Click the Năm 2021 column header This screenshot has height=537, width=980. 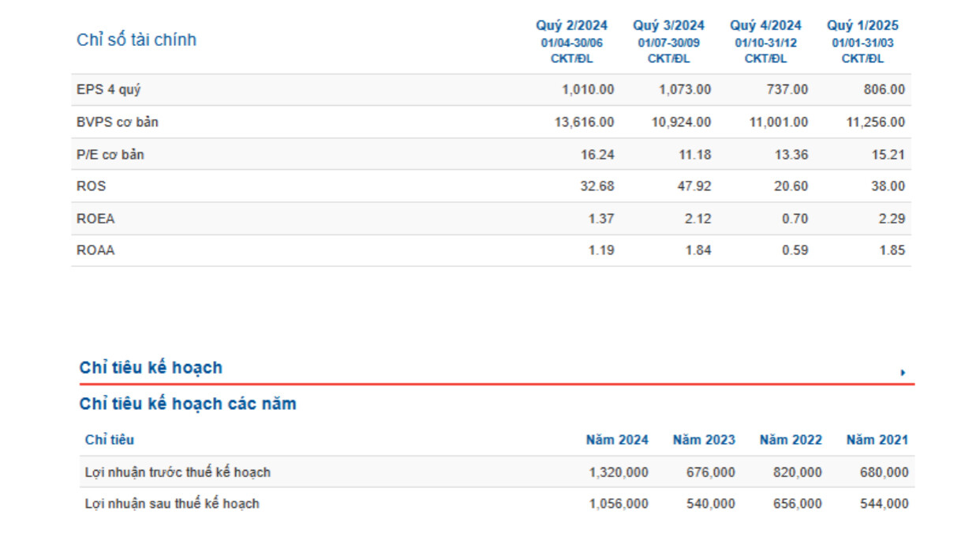877,440
